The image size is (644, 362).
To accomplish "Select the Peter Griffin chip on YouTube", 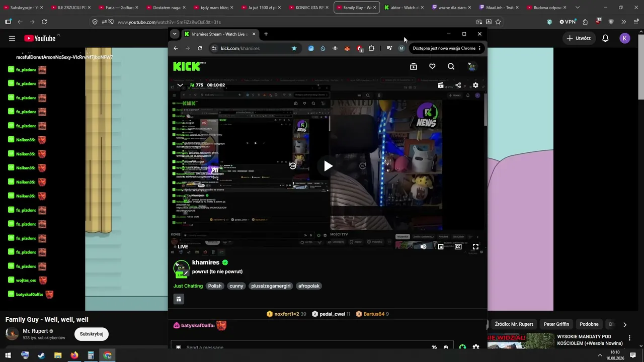I will pyautogui.click(x=556, y=324).
